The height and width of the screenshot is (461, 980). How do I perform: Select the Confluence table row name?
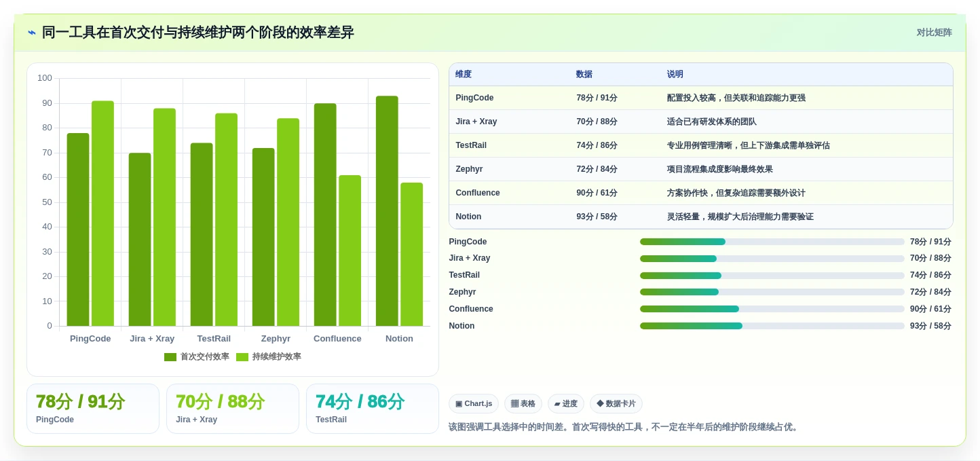(x=478, y=193)
